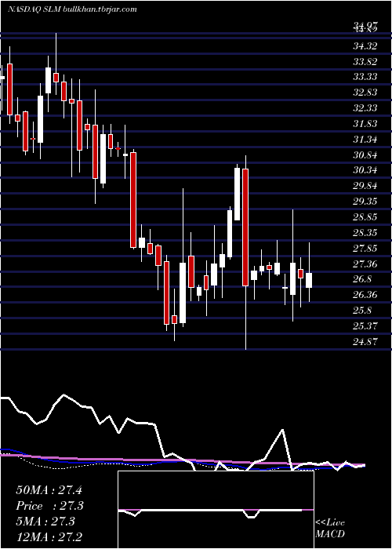Screen dimensions: 392x549
Task: Click the NASDAQ SLM bullkhan.tbrjar.com title text
Action: (x=72, y=9)
